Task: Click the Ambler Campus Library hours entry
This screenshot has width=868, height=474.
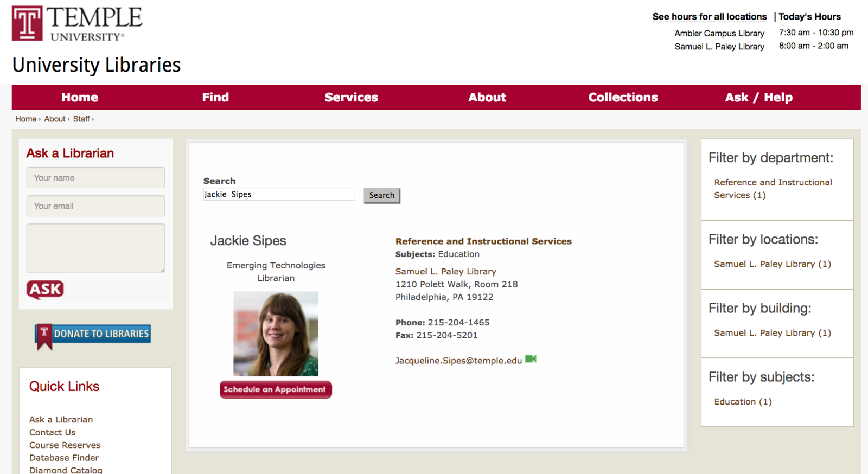Action: [x=719, y=34]
